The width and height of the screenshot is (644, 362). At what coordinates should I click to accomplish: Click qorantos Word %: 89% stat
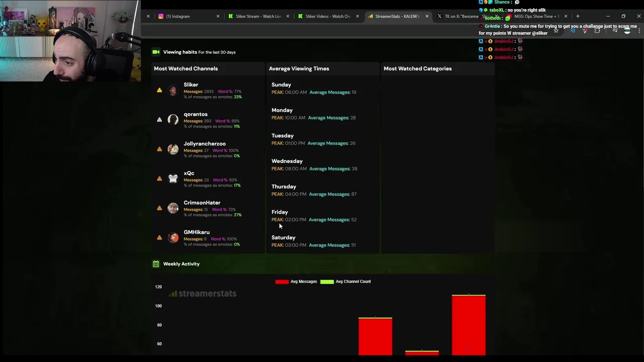[227, 121]
